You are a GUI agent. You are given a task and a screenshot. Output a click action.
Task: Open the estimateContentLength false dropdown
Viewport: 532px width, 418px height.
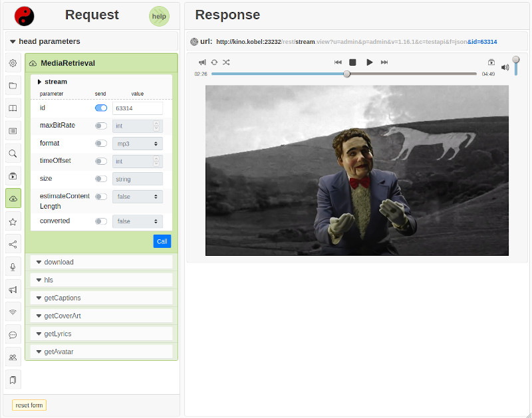tap(138, 197)
